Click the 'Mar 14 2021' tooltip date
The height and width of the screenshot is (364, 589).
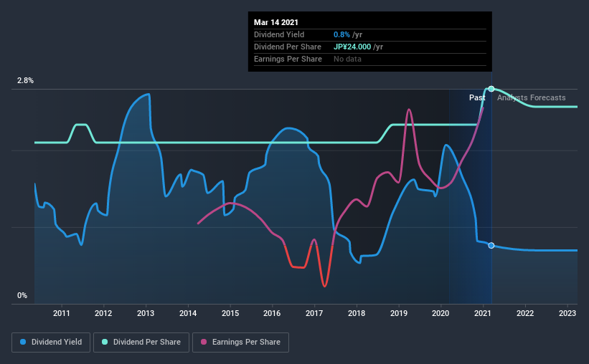coord(276,22)
